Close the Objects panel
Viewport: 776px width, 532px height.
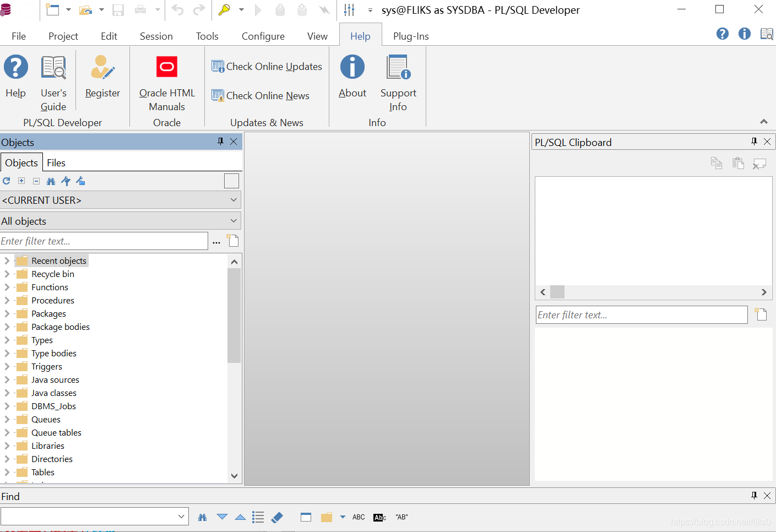tap(234, 142)
